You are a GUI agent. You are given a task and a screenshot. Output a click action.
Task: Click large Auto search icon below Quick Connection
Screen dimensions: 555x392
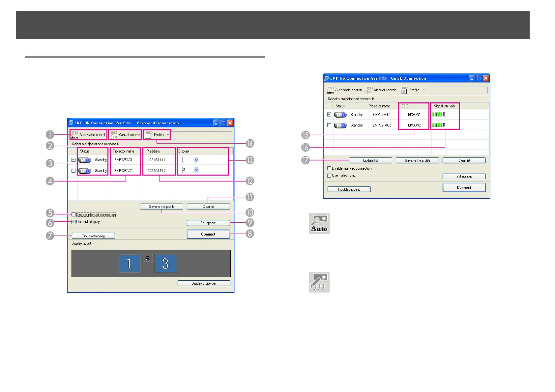coord(319,224)
